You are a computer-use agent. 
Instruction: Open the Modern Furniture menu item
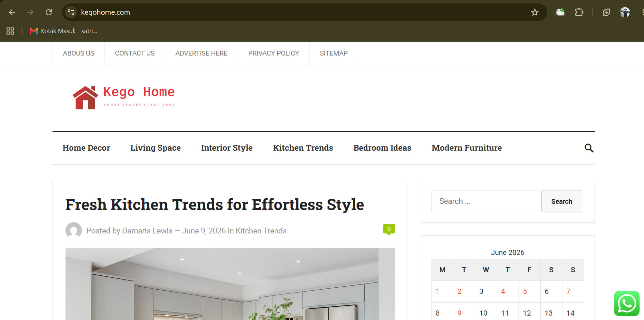tap(467, 148)
